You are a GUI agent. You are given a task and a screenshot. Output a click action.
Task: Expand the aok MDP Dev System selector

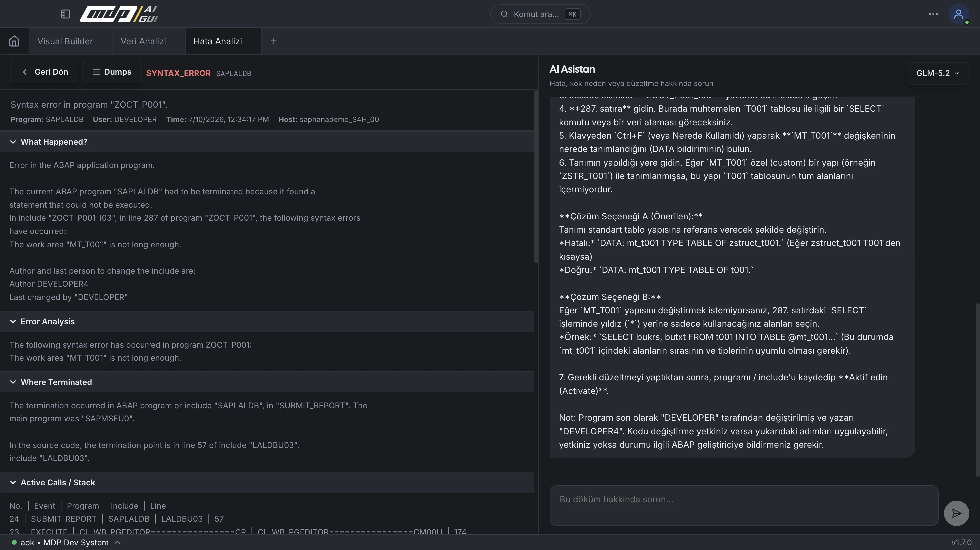click(x=66, y=542)
